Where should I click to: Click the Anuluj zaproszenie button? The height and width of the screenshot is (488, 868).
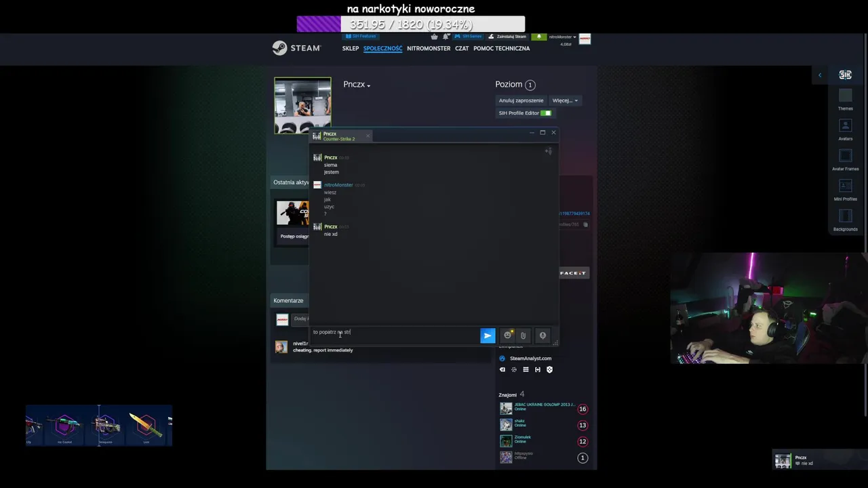point(521,100)
